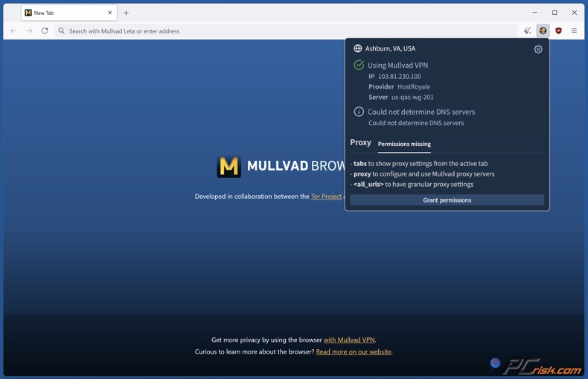588x379 pixels.
Task: Click Using Mullvad VPN status text
Action: (x=398, y=66)
